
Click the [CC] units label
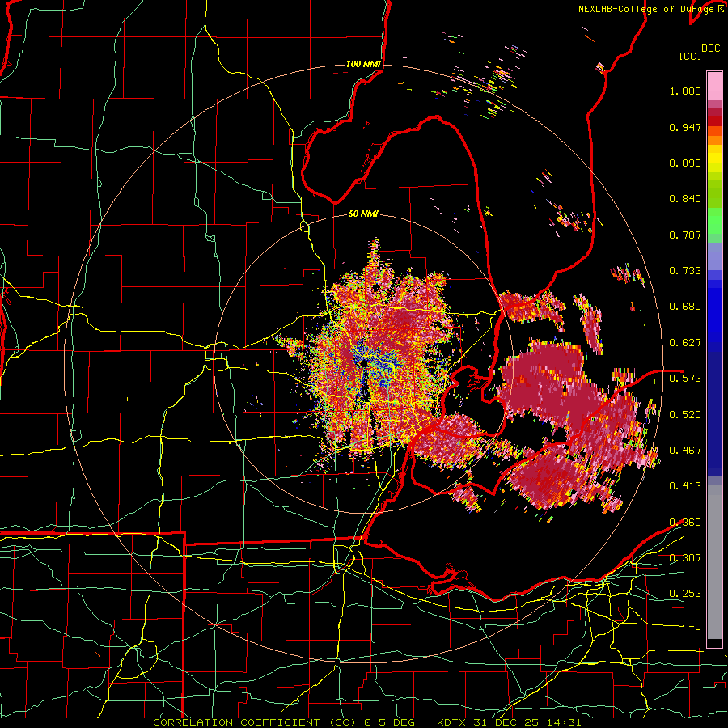coord(690,56)
